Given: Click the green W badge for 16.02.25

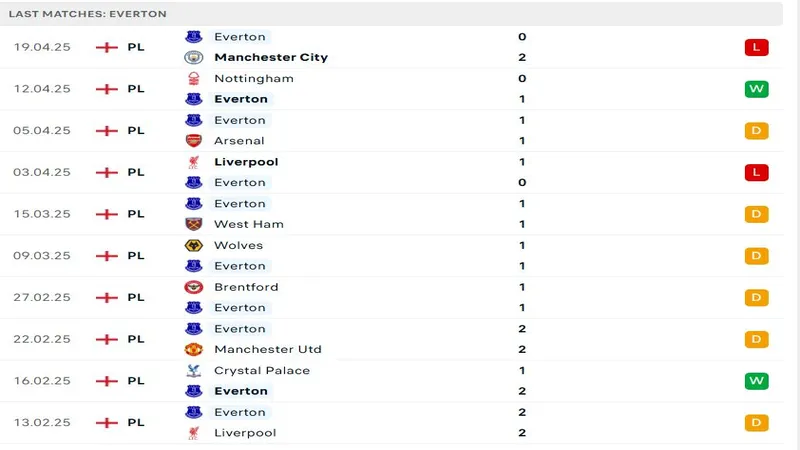Looking at the screenshot, I should tap(756, 381).
